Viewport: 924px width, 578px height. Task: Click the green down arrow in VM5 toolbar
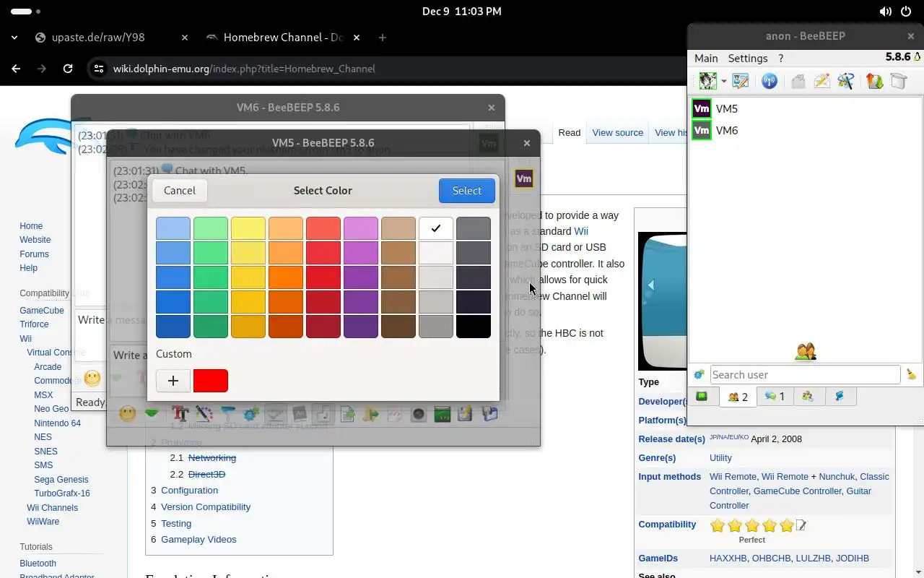151,414
